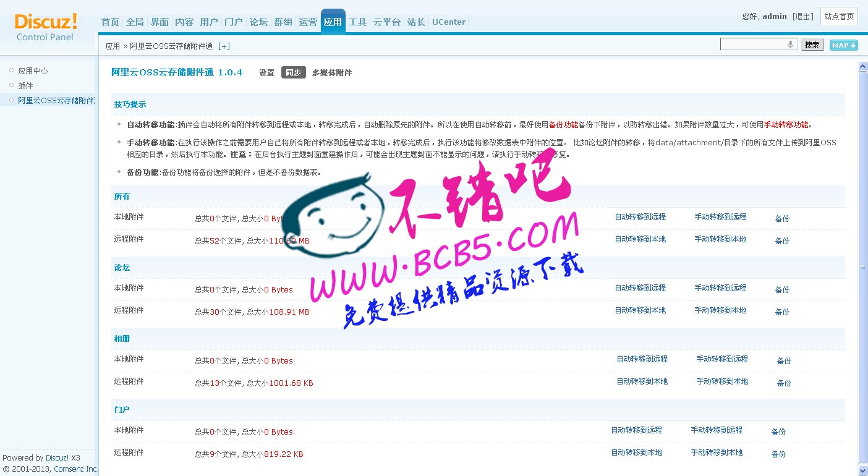The height and width of the screenshot is (476, 868).
Task: Click 自动转移到远程 in 论坛 本地附件 row
Action: tap(640, 288)
